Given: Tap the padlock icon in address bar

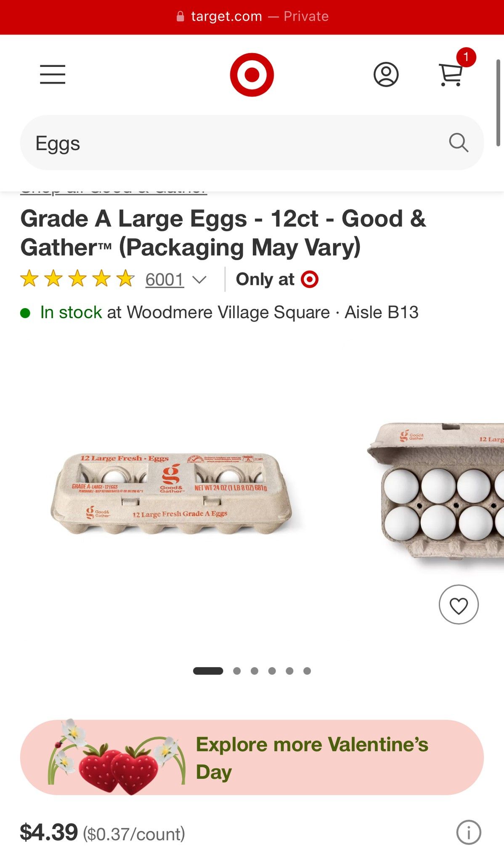Looking at the screenshot, I should coord(180,16).
